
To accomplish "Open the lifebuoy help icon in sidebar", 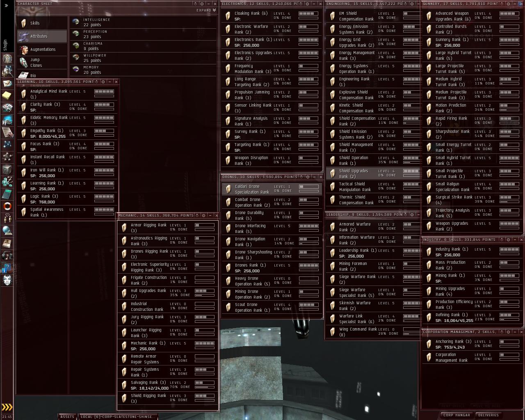I will [7, 206].
